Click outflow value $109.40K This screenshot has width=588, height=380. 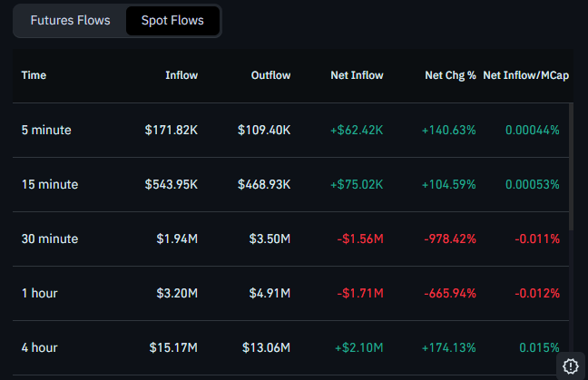(x=264, y=130)
